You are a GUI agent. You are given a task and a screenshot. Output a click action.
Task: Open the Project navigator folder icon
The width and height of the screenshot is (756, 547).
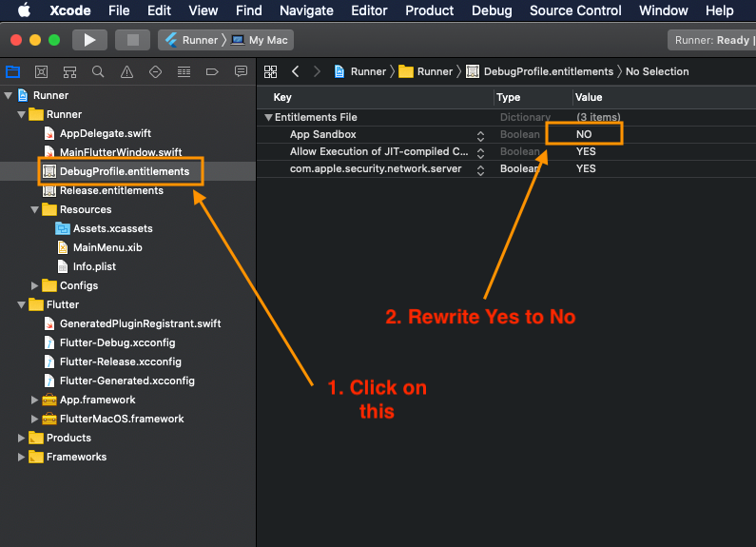(x=12, y=72)
